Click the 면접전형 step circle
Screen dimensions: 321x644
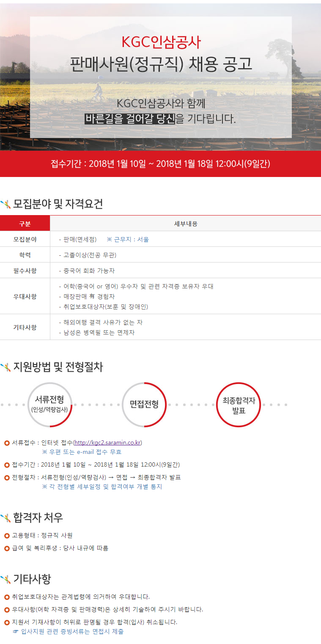pyautogui.click(x=144, y=404)
